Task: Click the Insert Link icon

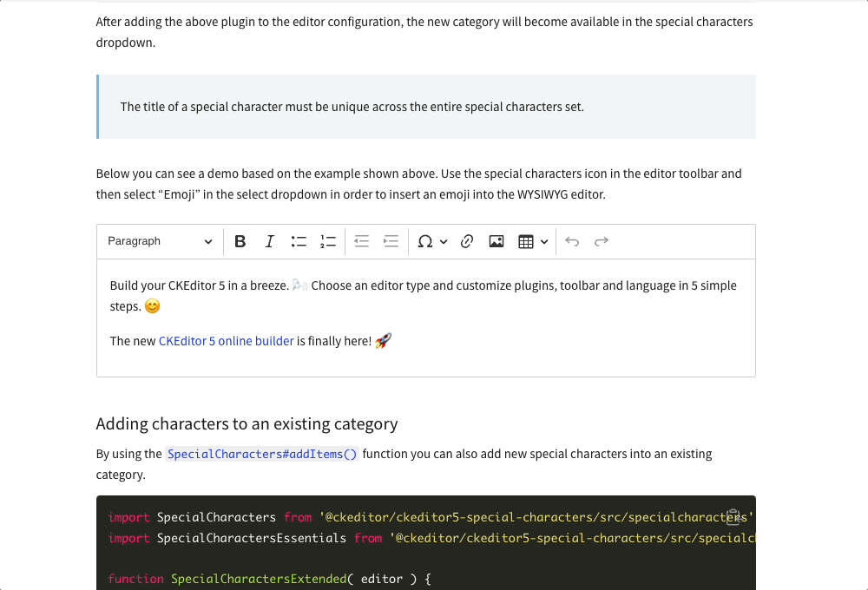Action: (467, 241)
